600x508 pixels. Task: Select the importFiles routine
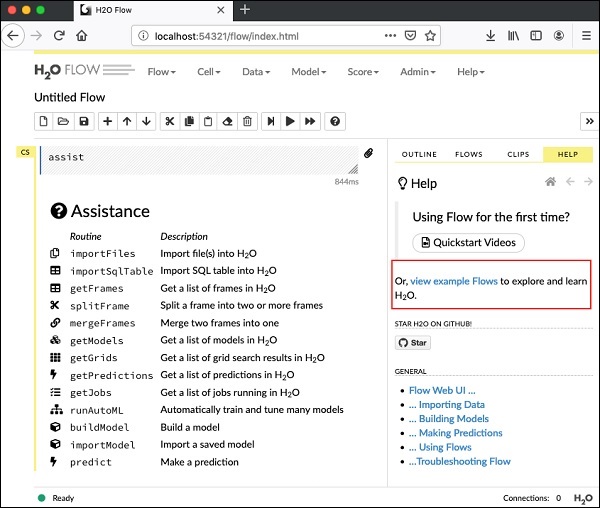click(102, 254)
